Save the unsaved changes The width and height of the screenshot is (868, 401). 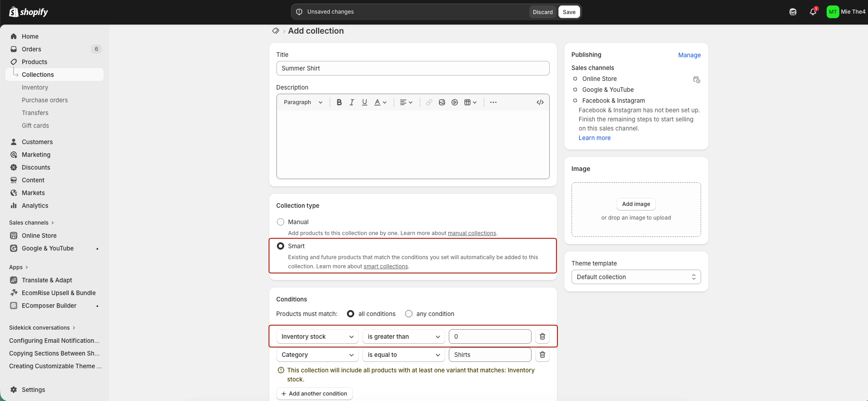[569, 12]
